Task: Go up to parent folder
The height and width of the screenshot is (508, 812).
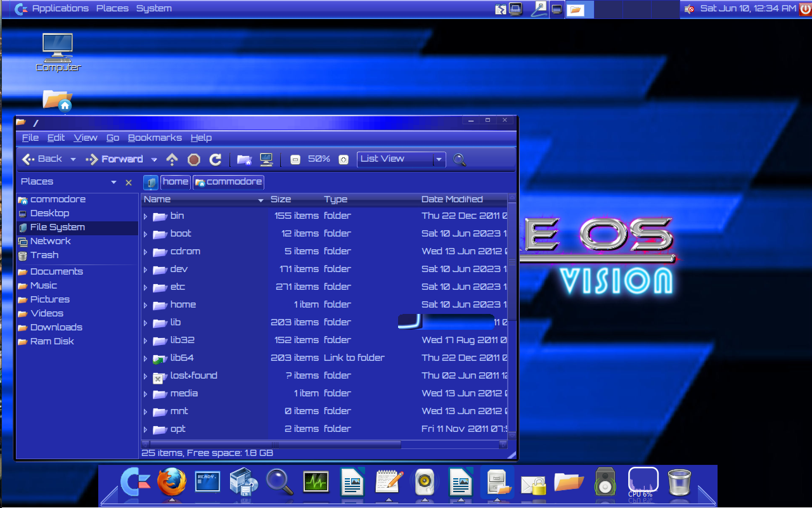Action: coord(172,159)
